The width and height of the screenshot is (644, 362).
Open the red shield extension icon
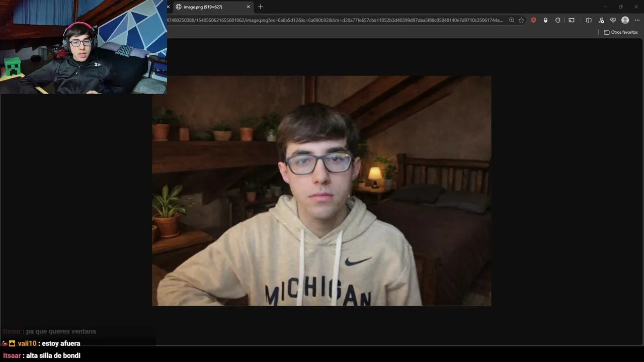(x=534, y=20)
